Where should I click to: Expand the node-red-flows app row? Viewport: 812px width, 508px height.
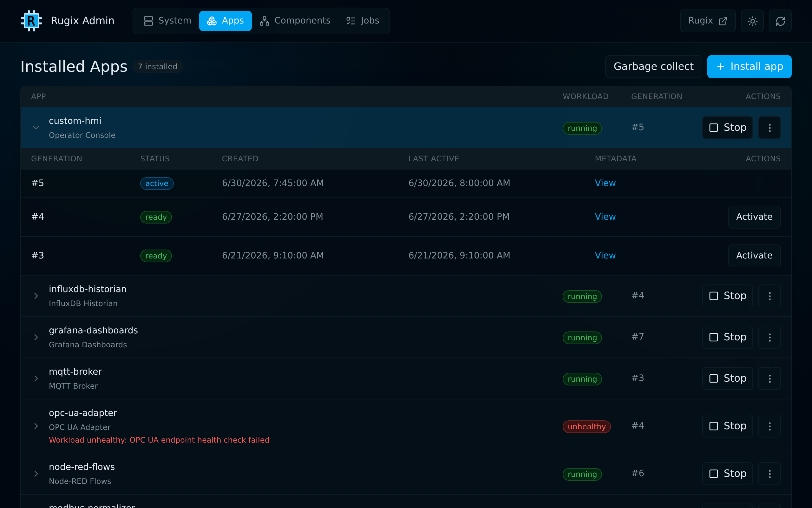(x=36, y=474)
